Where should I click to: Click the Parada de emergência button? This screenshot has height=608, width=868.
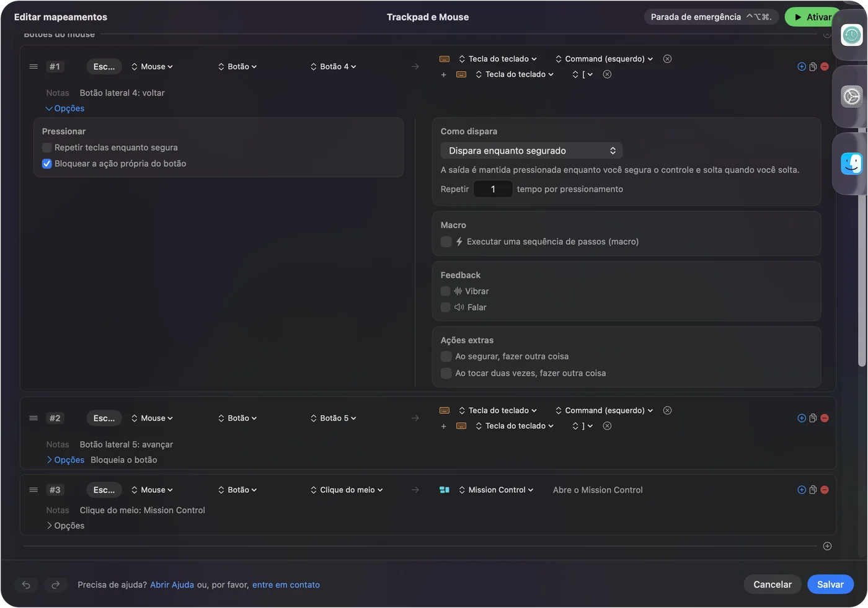click(x=711, y=17)
